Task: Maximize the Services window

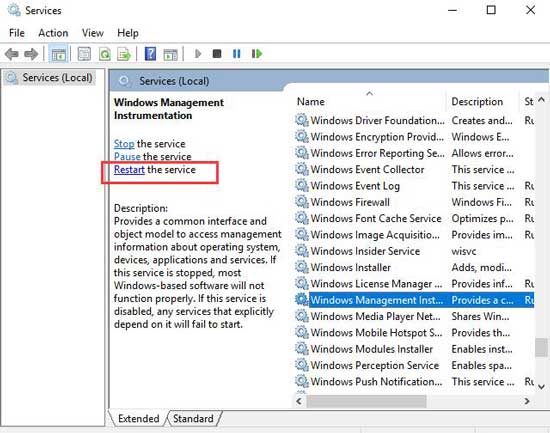Action: [491, 10]
